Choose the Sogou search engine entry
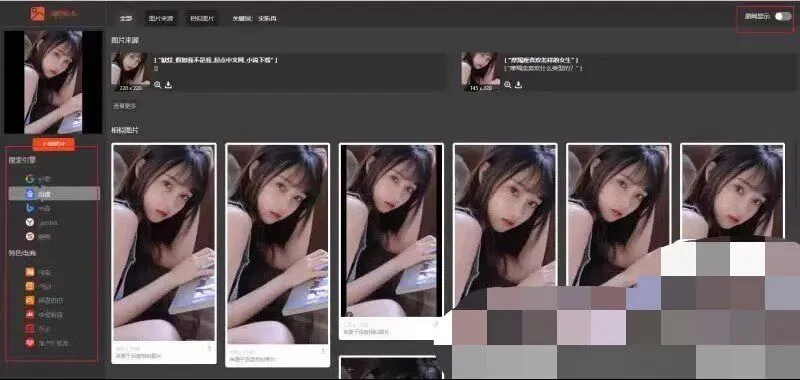 pyautogui.click(x=38, y=236)
